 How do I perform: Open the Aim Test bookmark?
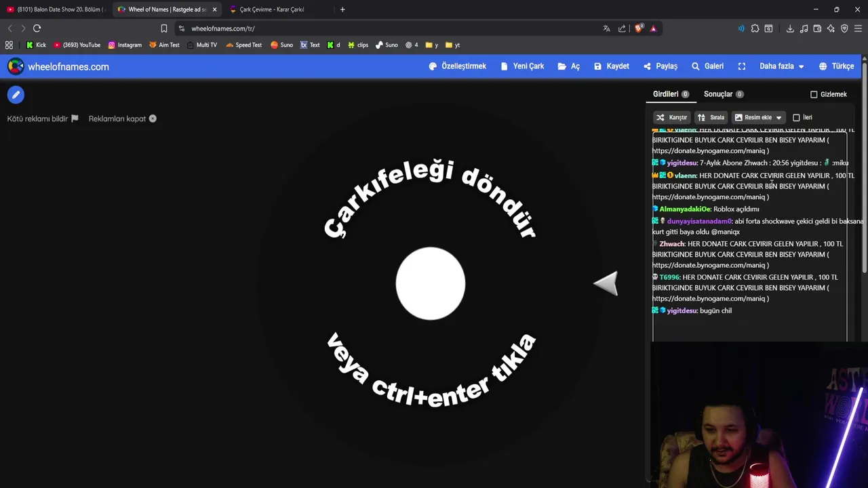click(164, 45)
